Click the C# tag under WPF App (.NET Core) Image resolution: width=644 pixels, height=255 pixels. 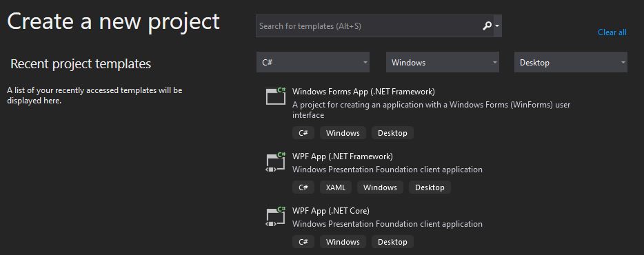click(303, 242)
